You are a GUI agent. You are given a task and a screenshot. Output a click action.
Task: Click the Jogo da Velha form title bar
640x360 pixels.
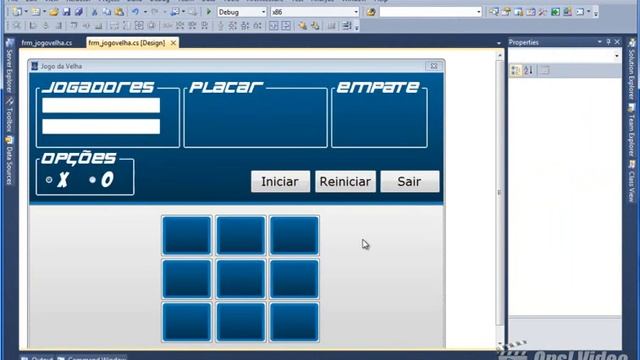coord(236,66)
